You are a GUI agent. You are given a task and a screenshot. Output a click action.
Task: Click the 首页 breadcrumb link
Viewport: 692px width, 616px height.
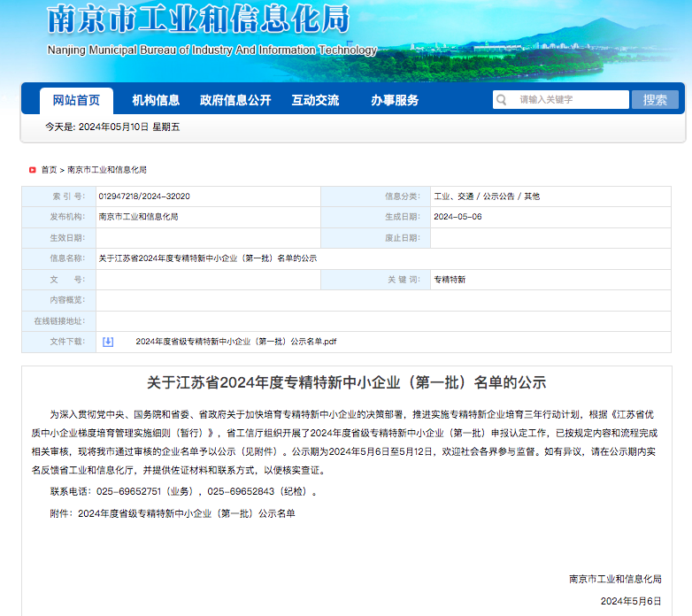click(x=49, y=170)
